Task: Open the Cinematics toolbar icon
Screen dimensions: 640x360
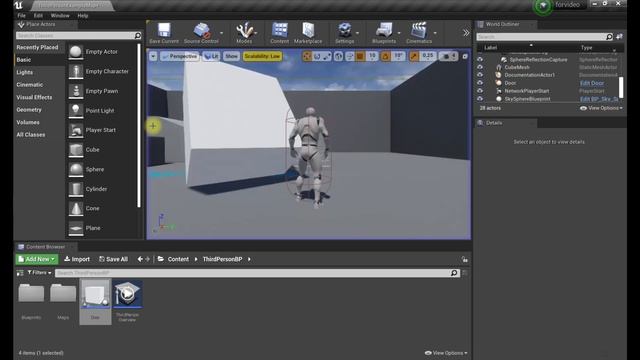Action: [x=419, y=33]
